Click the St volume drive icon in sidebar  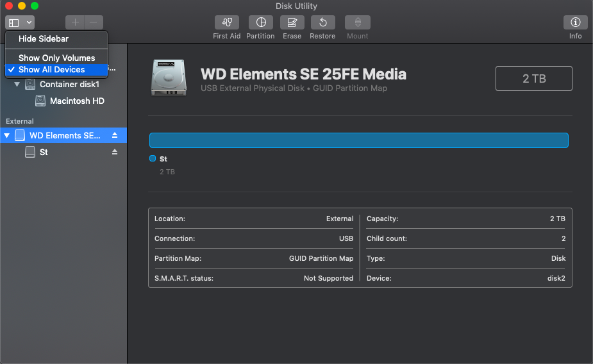click(30, 152)
